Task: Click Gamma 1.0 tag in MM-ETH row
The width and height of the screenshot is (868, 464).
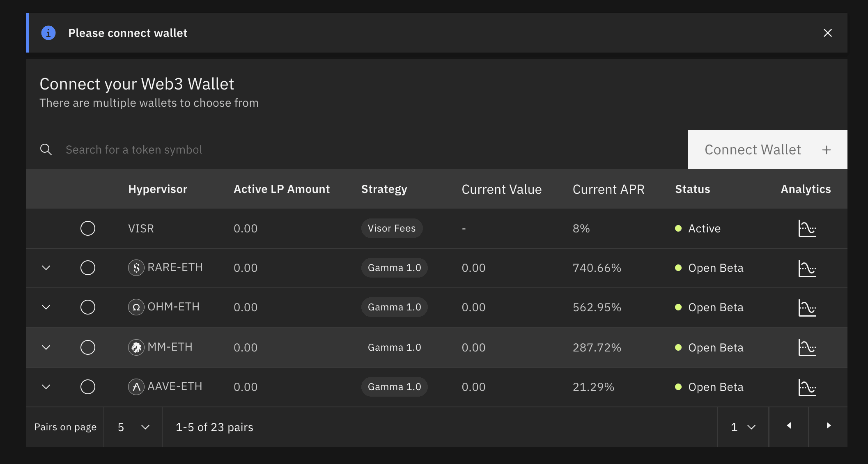Action: pyautogui.click(x=394, y=347)
